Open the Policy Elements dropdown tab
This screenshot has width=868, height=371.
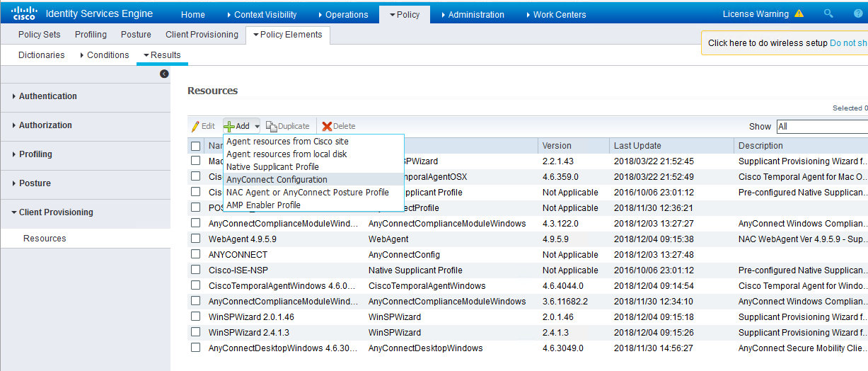coord(287,35)
